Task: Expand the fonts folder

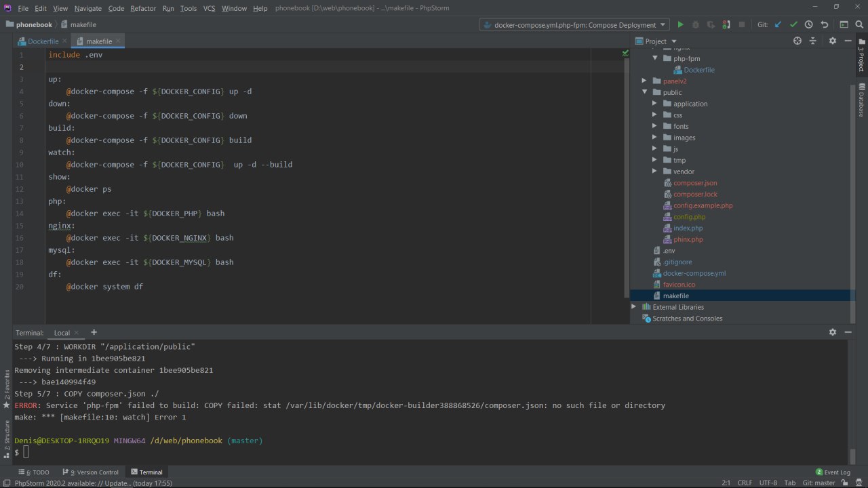Action: tap(655, 126)
